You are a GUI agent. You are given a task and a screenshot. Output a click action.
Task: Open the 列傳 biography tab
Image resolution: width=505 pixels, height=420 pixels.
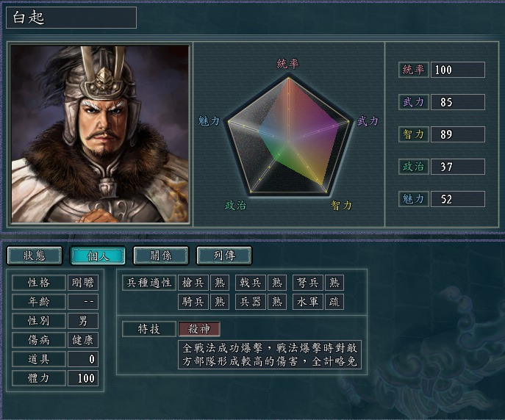224,256
